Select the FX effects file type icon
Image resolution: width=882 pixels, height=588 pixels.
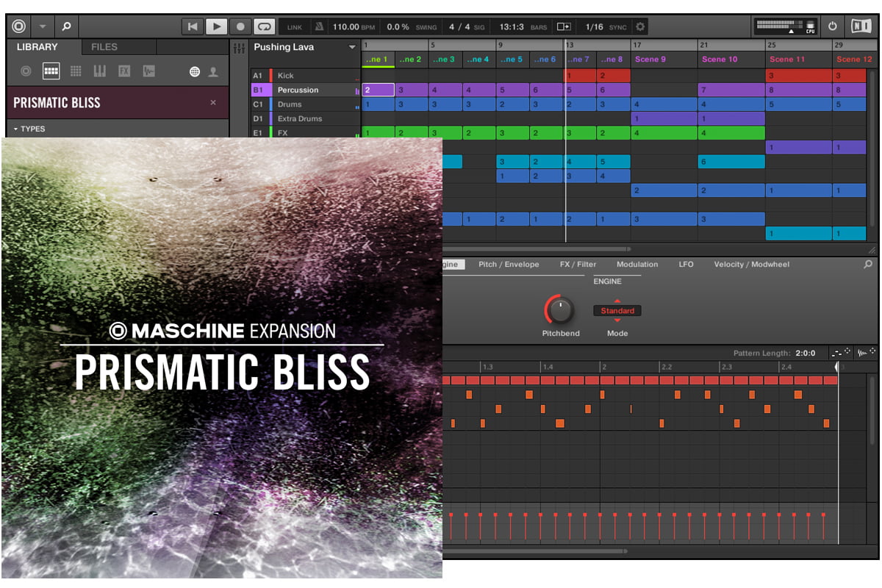(x=124, y=71)
